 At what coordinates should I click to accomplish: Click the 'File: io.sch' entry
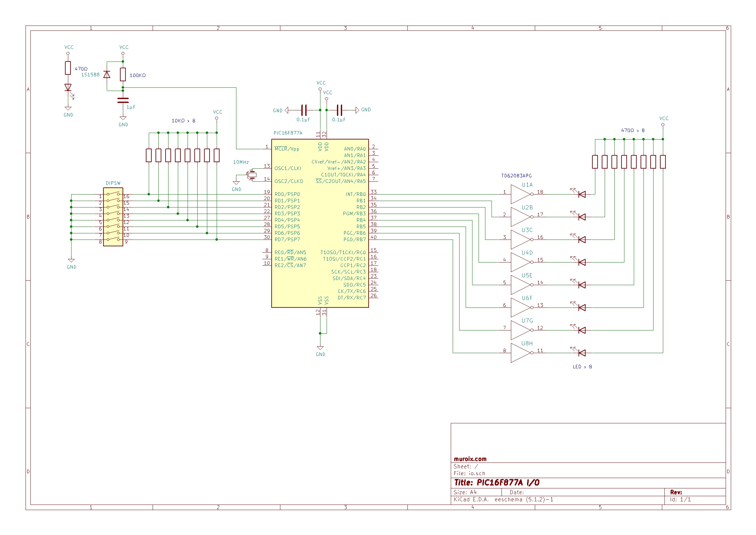(469, 474)
